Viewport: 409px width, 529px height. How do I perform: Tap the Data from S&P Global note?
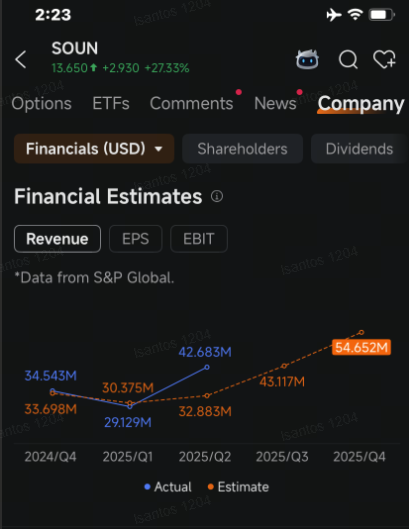point(94,278)
